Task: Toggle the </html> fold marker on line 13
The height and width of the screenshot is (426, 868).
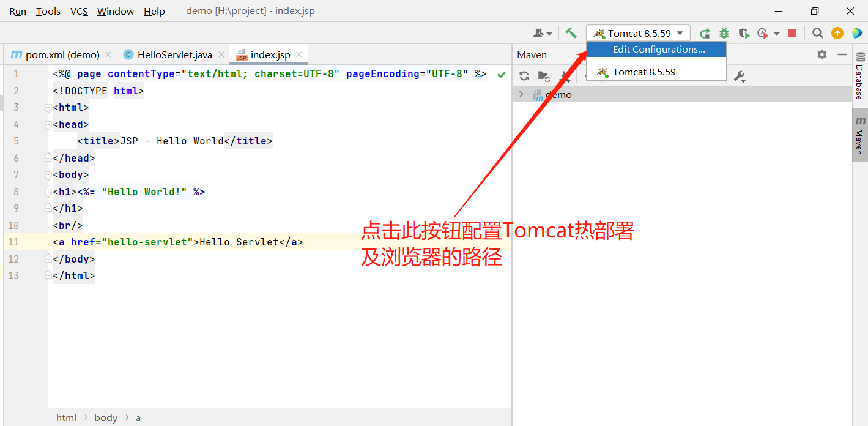Action: click(x=48, y=276)
